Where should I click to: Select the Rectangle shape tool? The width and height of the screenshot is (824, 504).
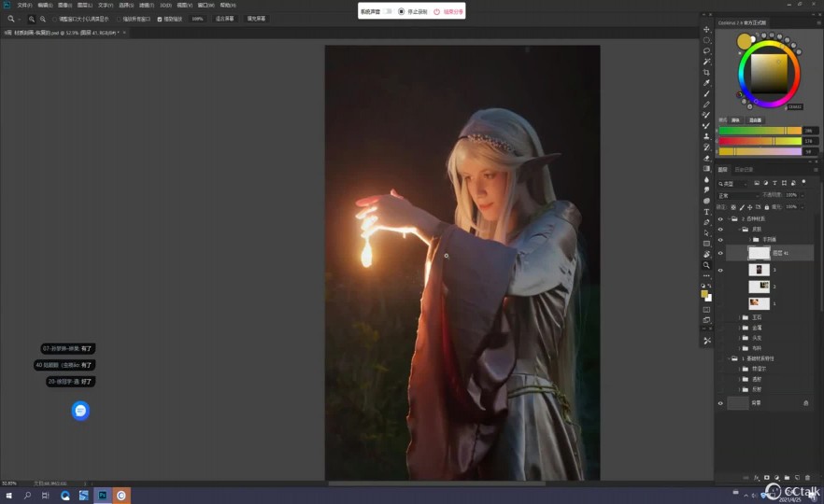pos(706,244)
